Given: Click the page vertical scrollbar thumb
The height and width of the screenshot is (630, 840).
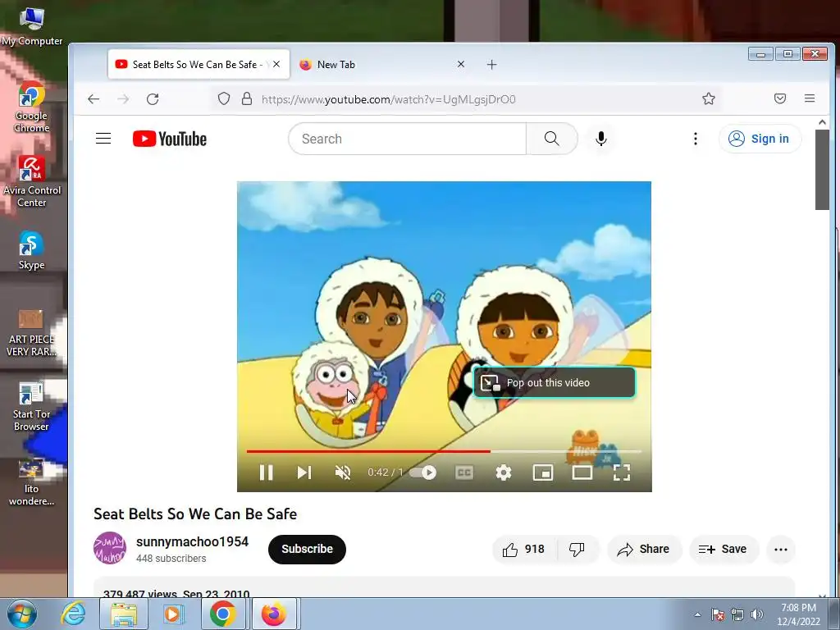Looking at the screenshot, I should point(822,169).
